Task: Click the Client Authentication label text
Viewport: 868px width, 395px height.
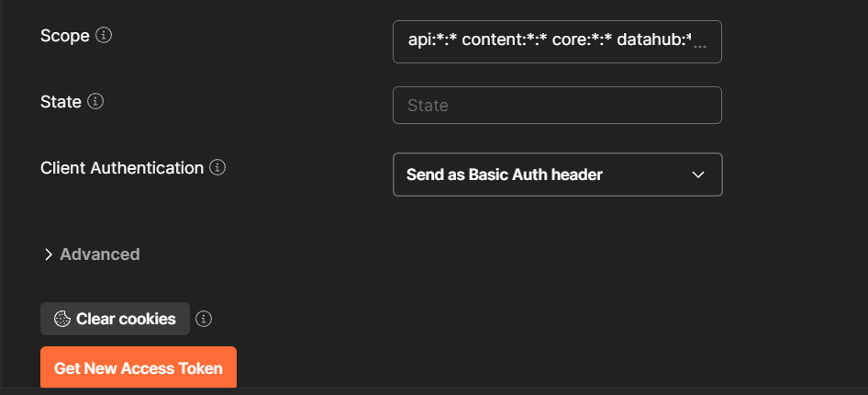Action: 122,168
